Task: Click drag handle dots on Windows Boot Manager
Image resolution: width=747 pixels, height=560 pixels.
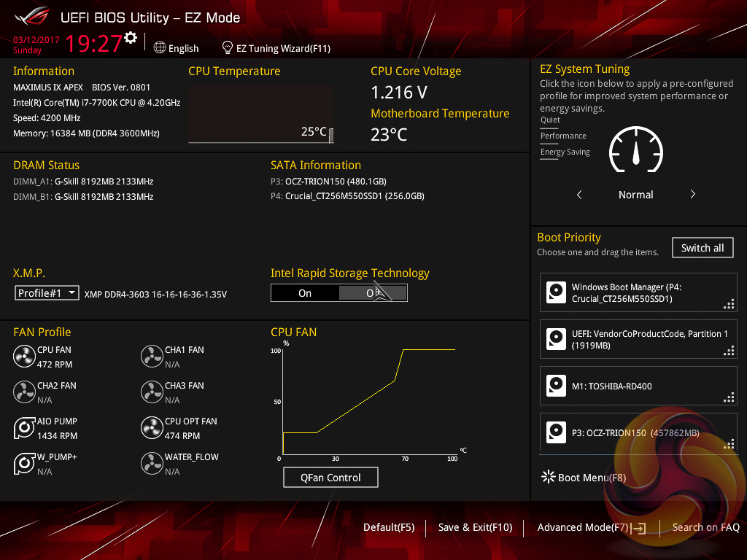Action: pyautogui.click(x=729, y=304)
